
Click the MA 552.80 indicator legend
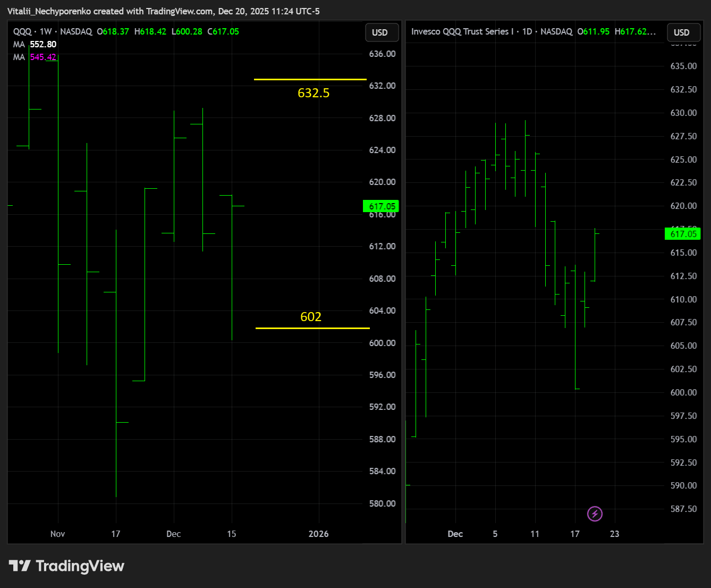(x=35, y=44)
